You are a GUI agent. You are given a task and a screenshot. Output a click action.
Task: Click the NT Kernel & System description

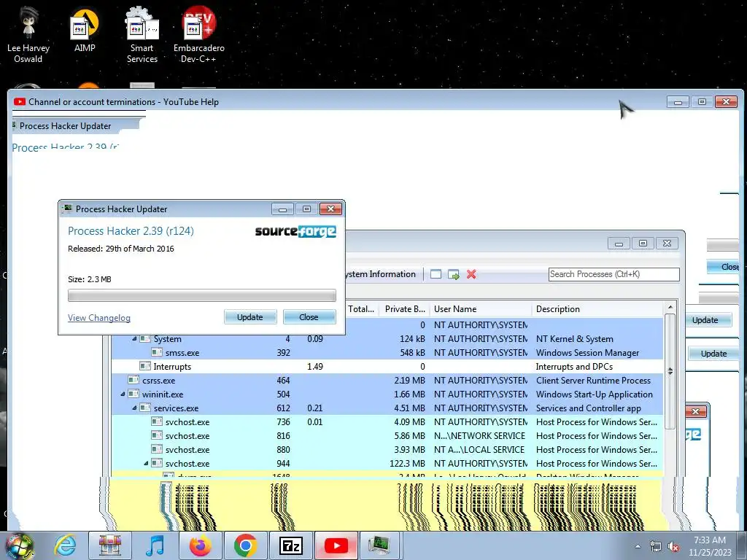pos(575,339)
